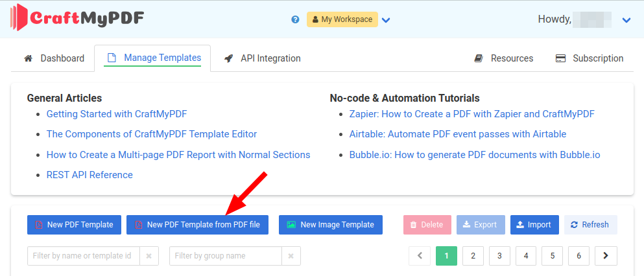Go to the Subscription tab

coord(590,58)
